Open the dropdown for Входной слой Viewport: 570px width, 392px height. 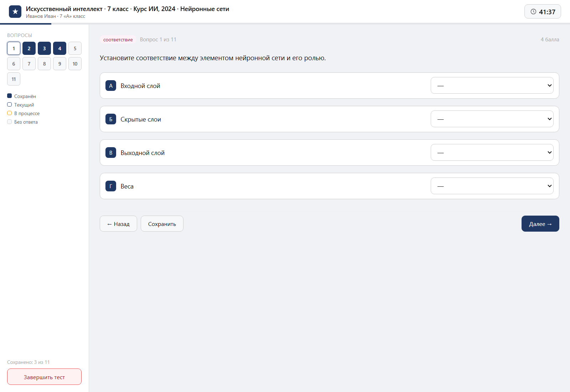[492, 86]
